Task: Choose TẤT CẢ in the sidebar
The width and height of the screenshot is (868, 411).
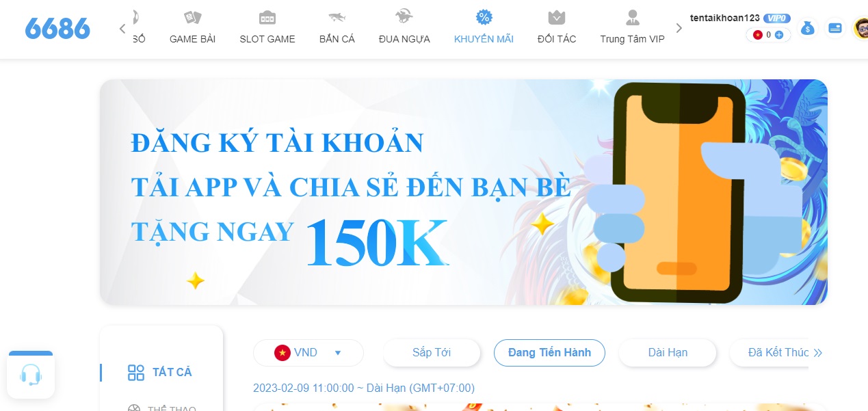Action: coord(160,372)
